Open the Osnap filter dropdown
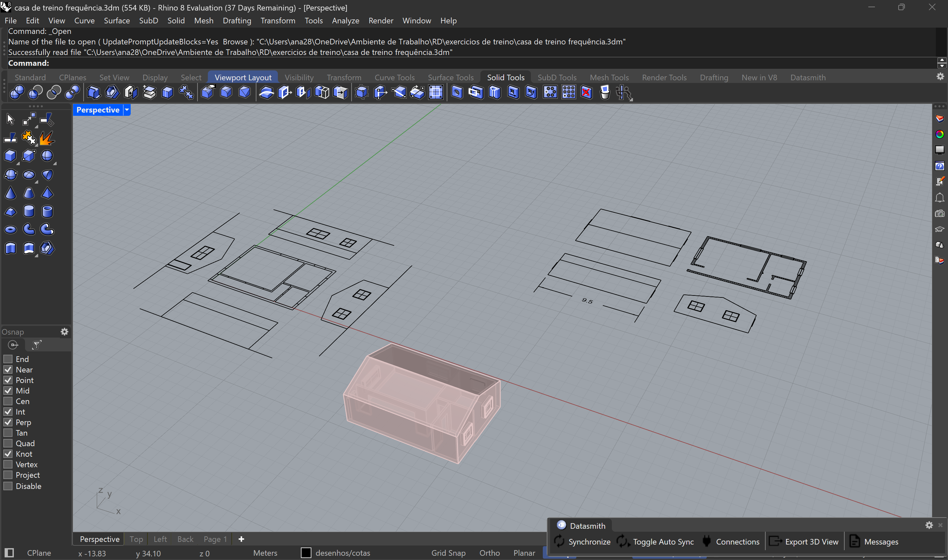 point(37,344)
